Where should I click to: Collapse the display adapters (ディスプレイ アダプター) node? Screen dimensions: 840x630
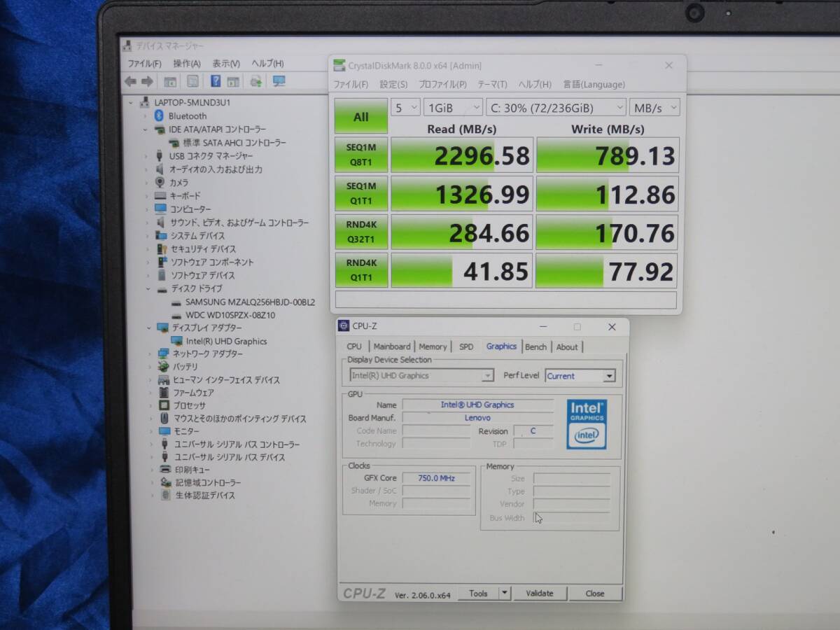point(149,328)
